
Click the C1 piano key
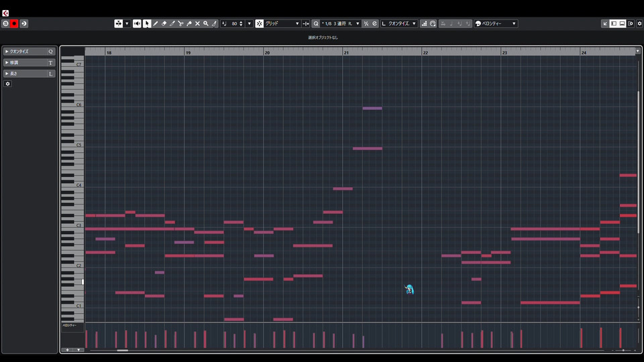[72, 306]
